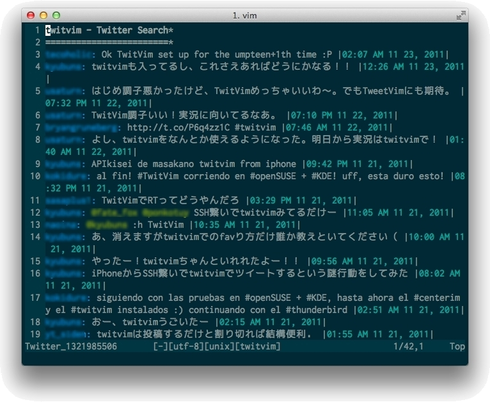This screenshot has width=490, height=402.
Task: Click the #thunderbird hashtag
Action: point(316,310)
